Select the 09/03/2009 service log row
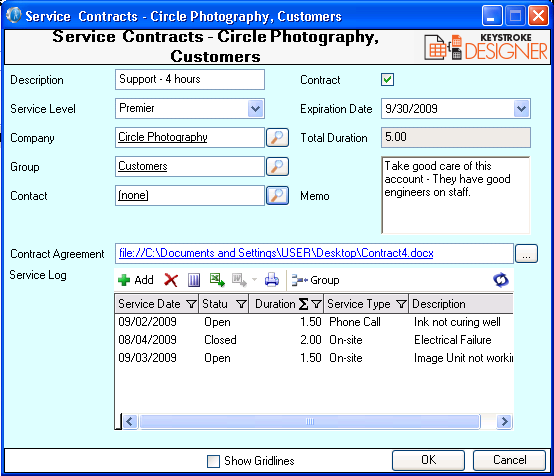The width and height of the screenshot is (554, 476). pyautogui.click(x=314, y=358)
